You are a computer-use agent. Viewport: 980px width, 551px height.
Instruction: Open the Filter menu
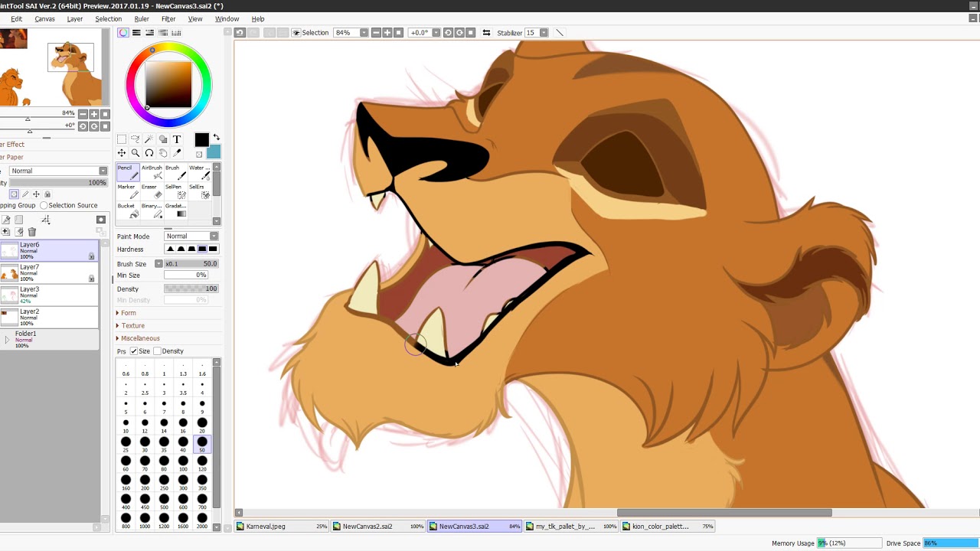pos(168,19)
